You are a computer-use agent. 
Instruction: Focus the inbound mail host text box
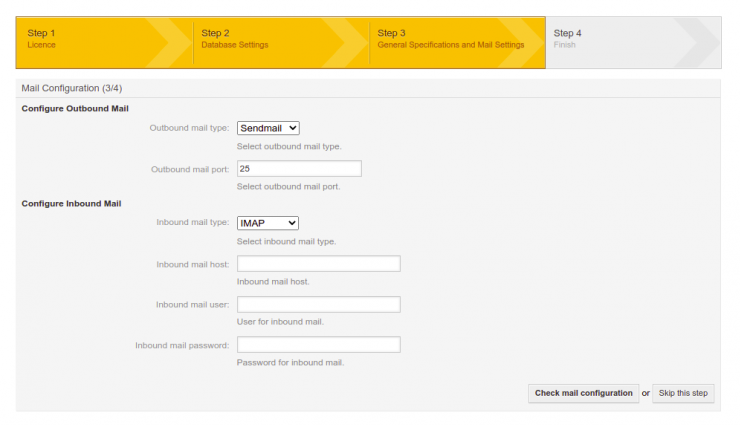point(318,264)
